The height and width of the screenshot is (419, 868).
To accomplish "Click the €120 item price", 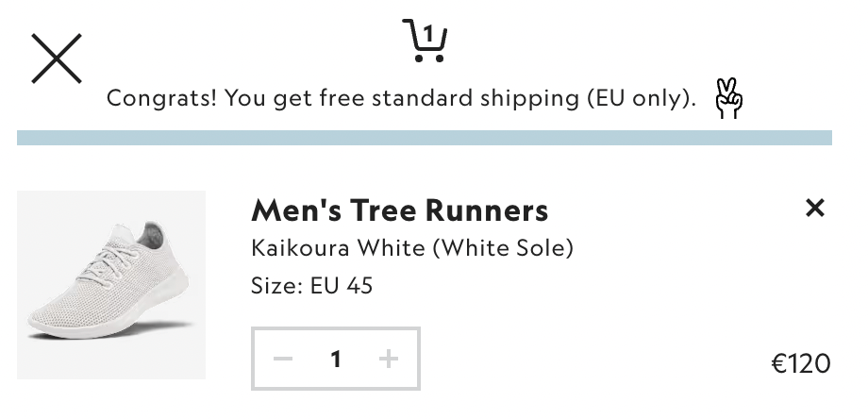I will (800, 362).
